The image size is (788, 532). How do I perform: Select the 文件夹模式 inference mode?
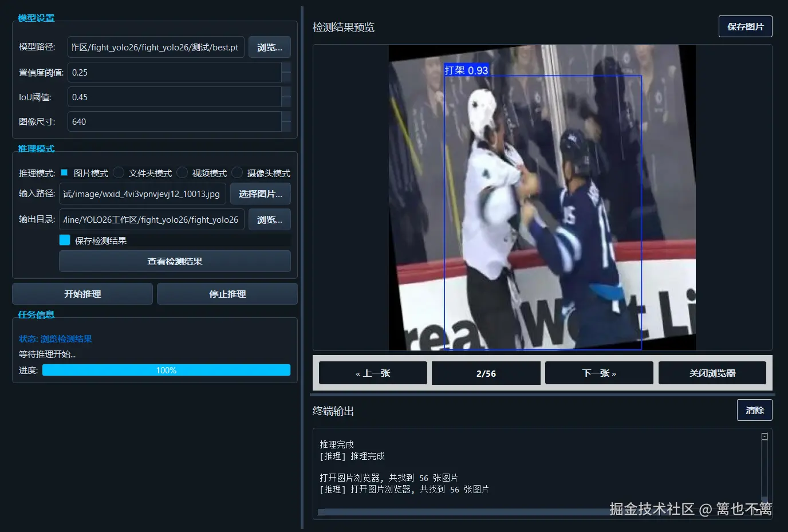(x=118, y=172)
